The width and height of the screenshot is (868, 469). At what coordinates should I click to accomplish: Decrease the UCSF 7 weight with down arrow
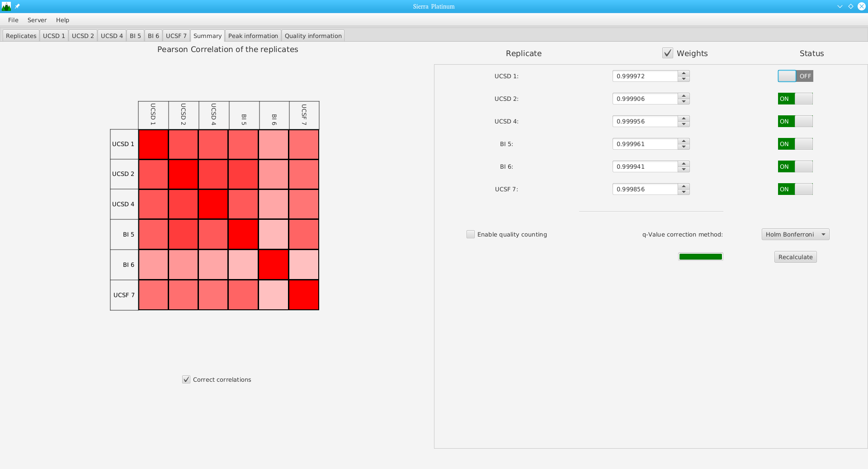pos(684,192)
